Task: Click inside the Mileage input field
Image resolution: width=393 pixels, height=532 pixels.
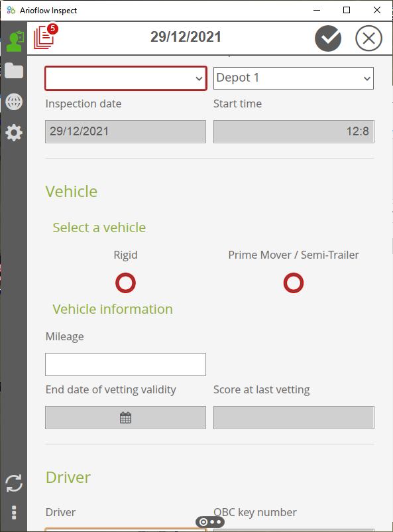Action: point(125,364)
